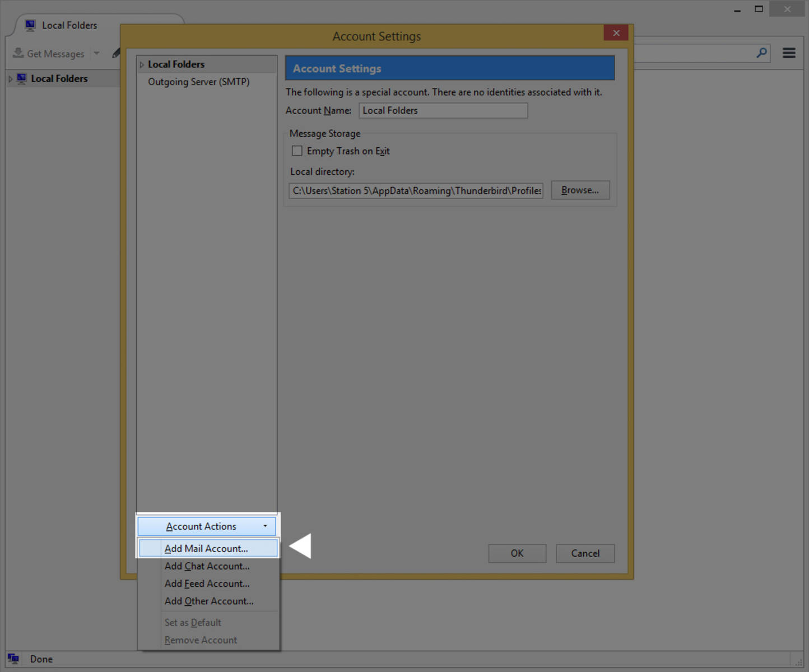Close the Account Settings dialog
The height and width of the screenshot is (672, 809).
coord(616,33)
